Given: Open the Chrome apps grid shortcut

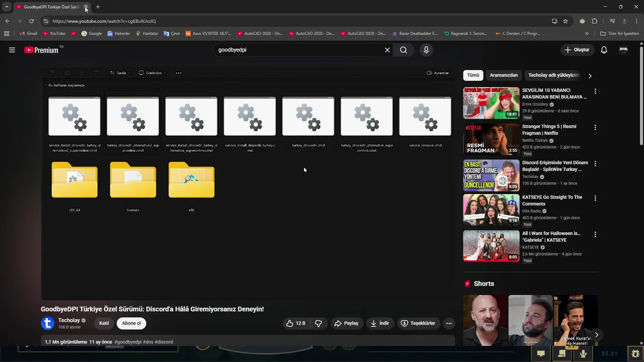Looking at the screenshot, I should tap(7, 34).
